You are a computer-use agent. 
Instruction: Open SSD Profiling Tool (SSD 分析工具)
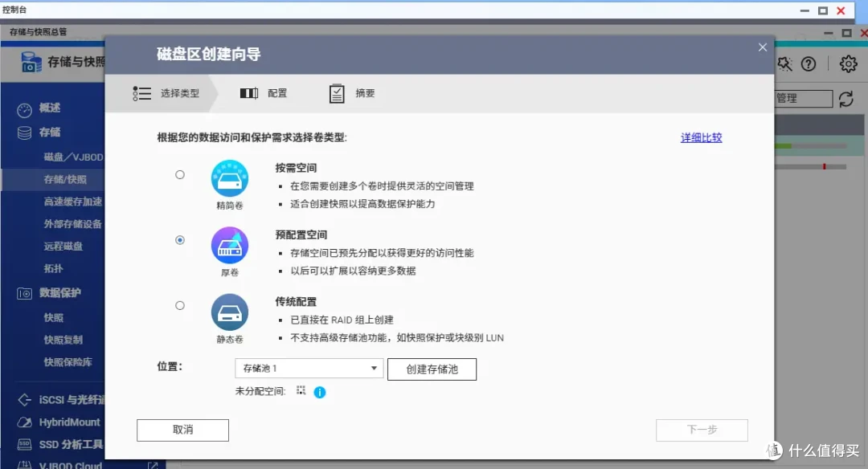click(x=71, y=445)
